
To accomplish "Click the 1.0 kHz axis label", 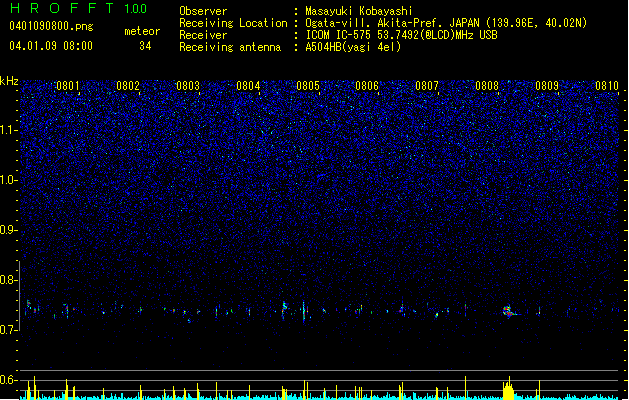I will [x=9, y=180].
